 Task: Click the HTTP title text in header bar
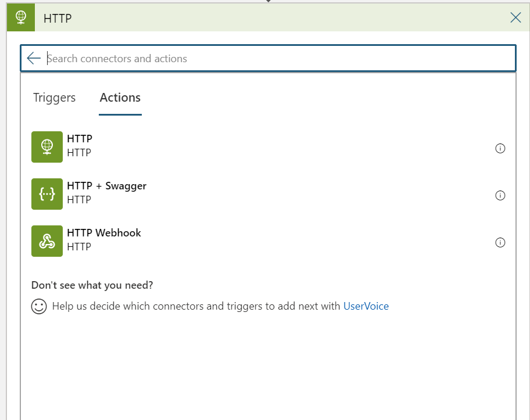pyautogui.click(x=58, y=18)
